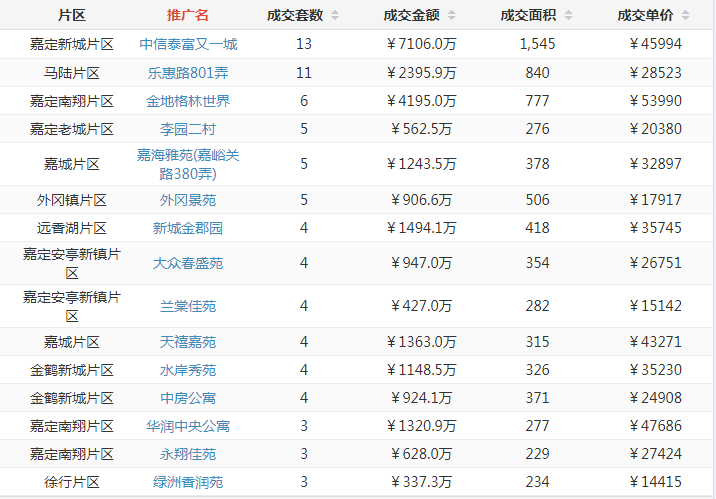The height and width of the screenshot is (499, 716).
Task: Open the 嘉海雅苑(嘉峪关路380弄) link
Action: (x=188, y=164)
